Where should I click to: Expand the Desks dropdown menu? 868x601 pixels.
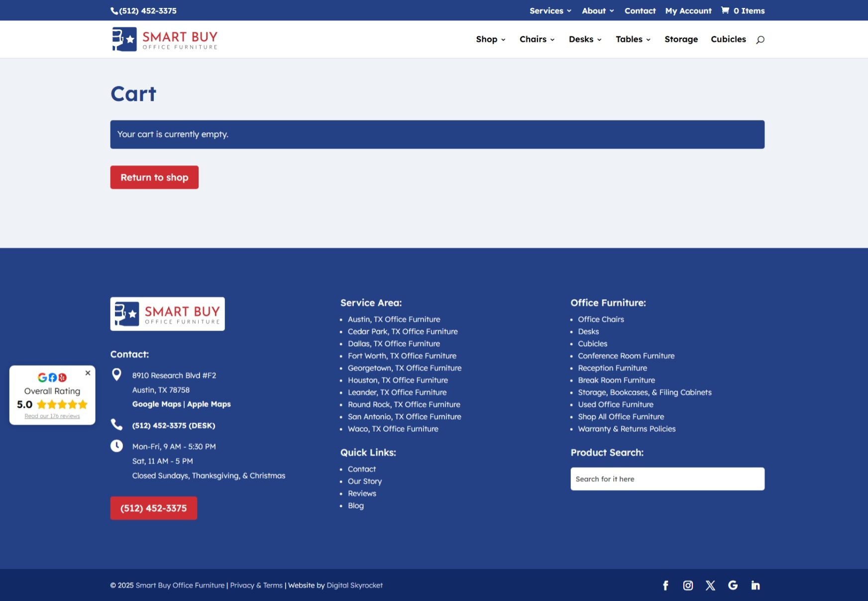[x=585, y=39]
